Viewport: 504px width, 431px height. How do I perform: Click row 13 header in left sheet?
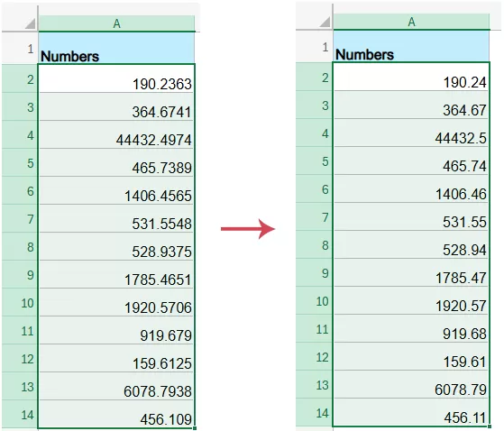point(20,386)
